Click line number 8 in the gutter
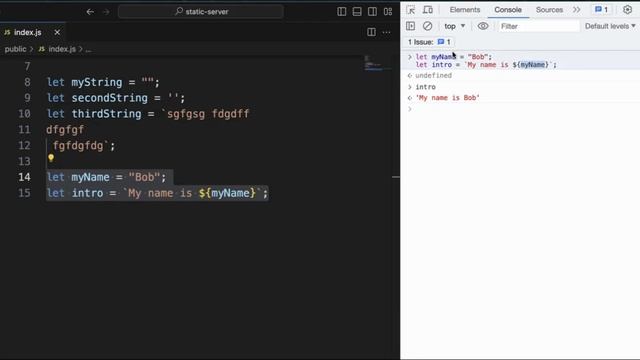 (x=27, y=82)
